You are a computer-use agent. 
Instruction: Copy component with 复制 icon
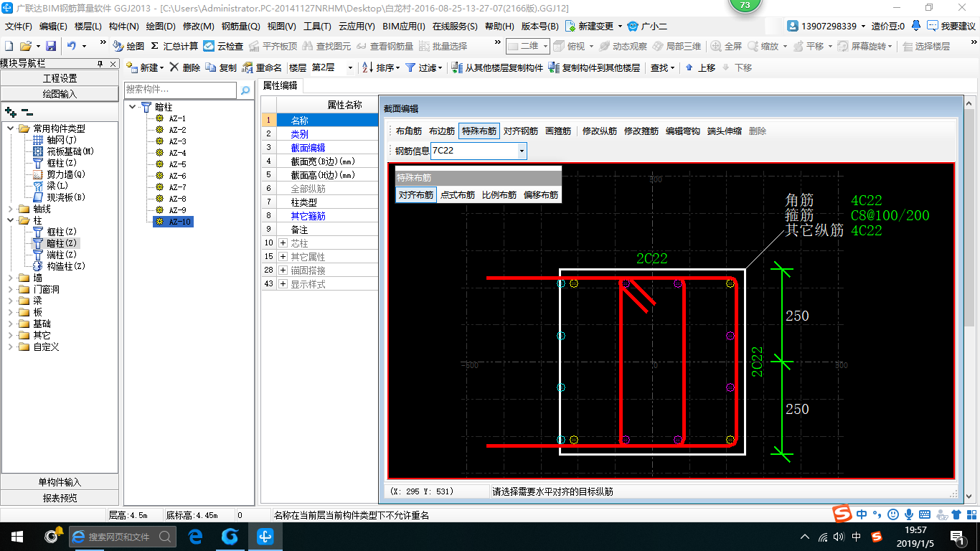(221, 67)
